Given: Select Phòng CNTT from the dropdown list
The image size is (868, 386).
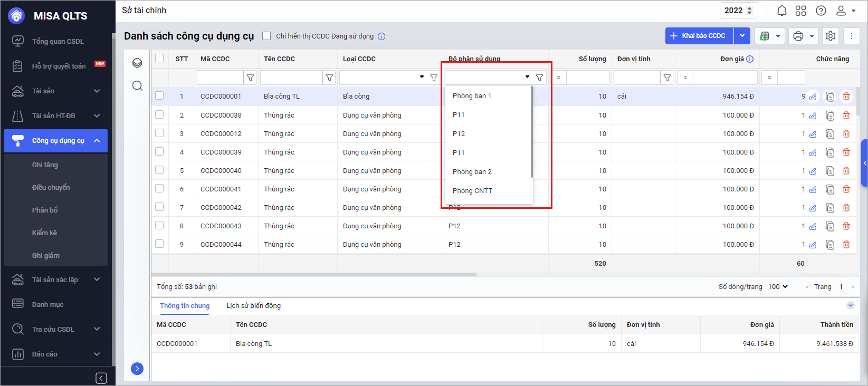Looking at the screenshot, I should tap(472, 191).
